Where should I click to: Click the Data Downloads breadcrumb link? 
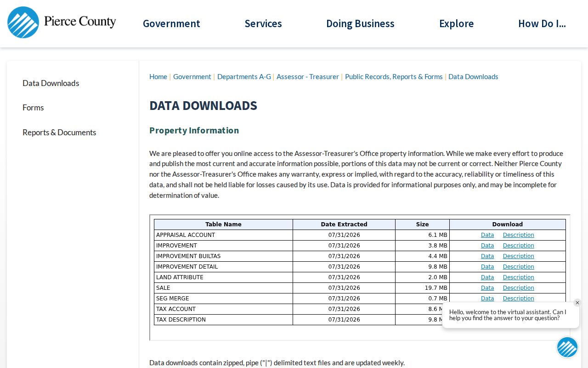(x=473, y=77)
